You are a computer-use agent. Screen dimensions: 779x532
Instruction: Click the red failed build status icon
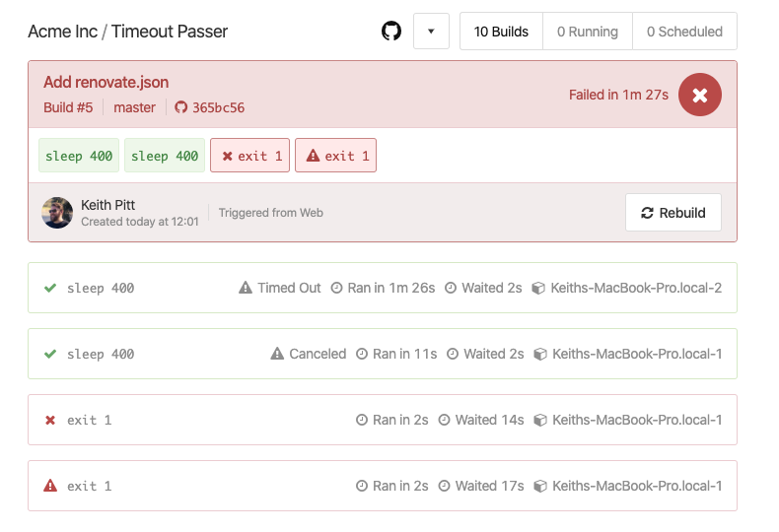pos(700,95)
